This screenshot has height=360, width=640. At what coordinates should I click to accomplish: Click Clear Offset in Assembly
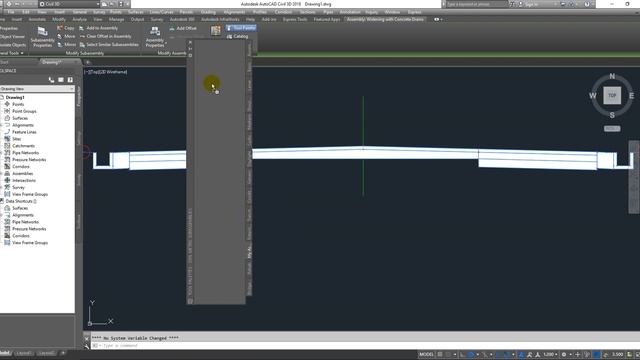pyautogui.click(x=105, y=36)
